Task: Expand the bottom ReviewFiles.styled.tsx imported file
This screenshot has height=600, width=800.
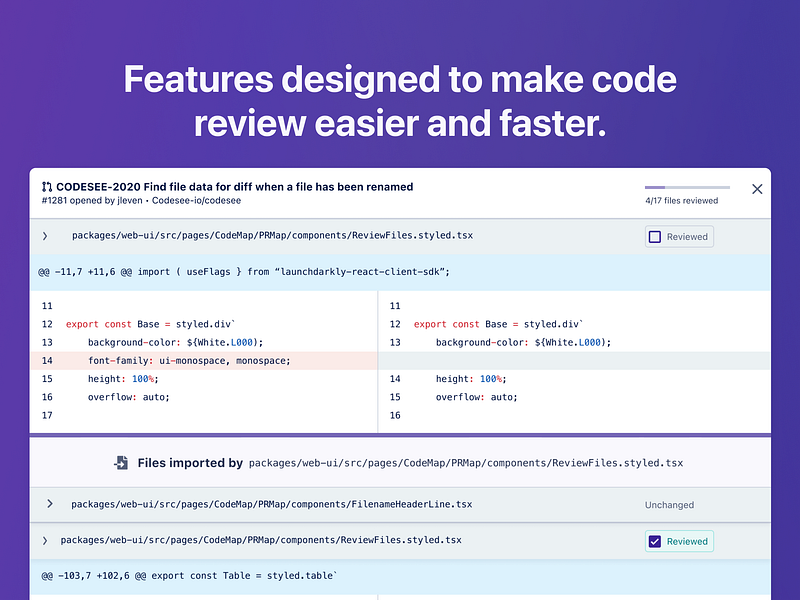Action: (x=44, y=540)
